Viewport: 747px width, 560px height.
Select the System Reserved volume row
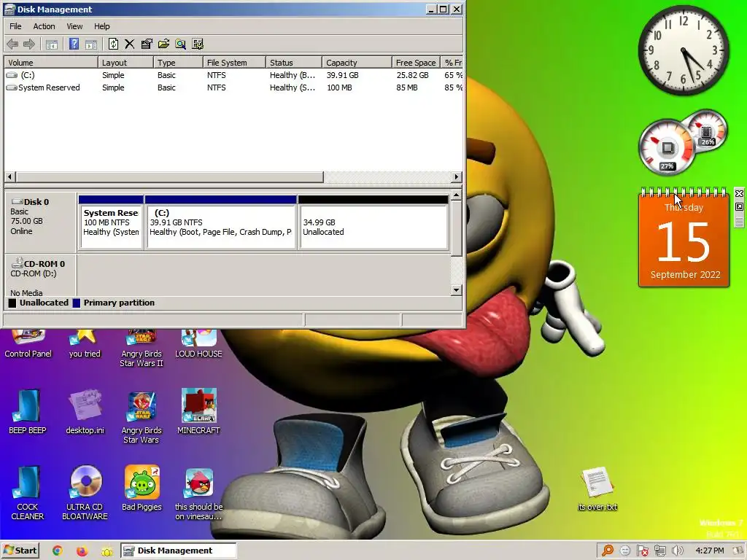click(233, 87)
